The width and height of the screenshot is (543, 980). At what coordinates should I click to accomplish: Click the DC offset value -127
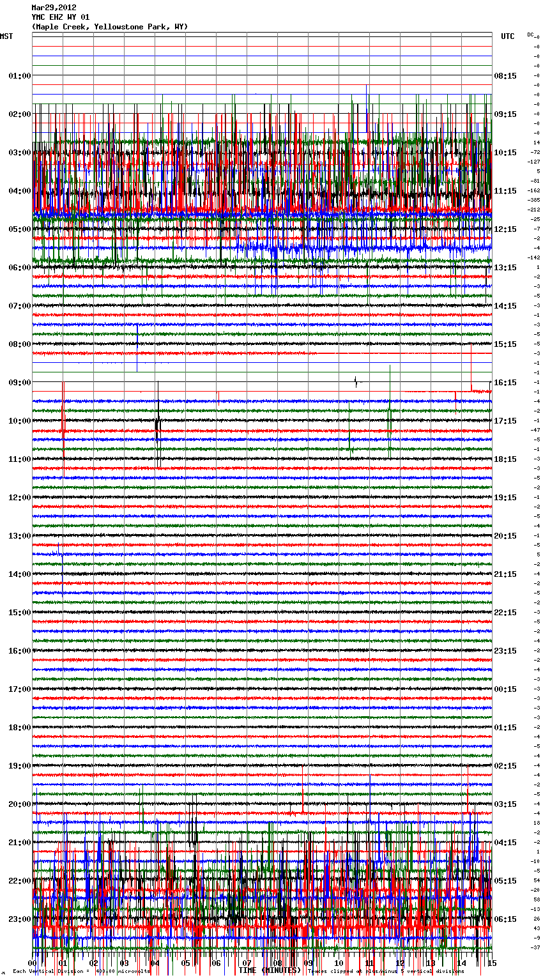(x=535, y=162)
